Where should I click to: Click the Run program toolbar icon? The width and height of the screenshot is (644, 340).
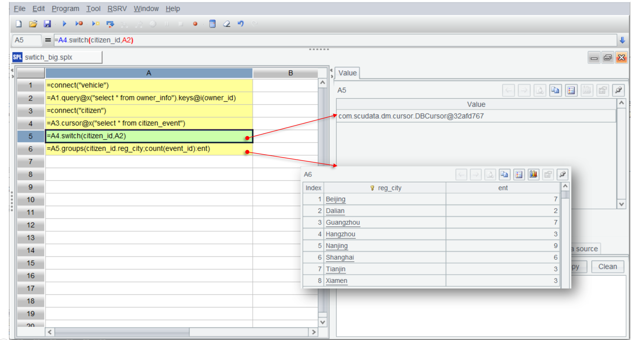pos(64,24)
